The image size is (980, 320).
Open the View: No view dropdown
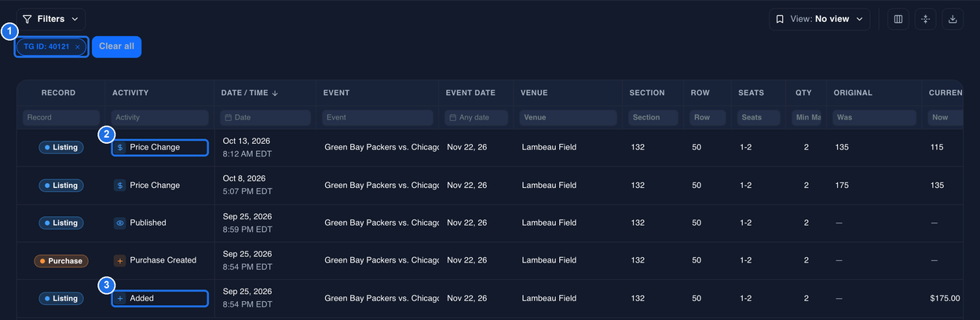pyautogui.click(x=819, y=19)
